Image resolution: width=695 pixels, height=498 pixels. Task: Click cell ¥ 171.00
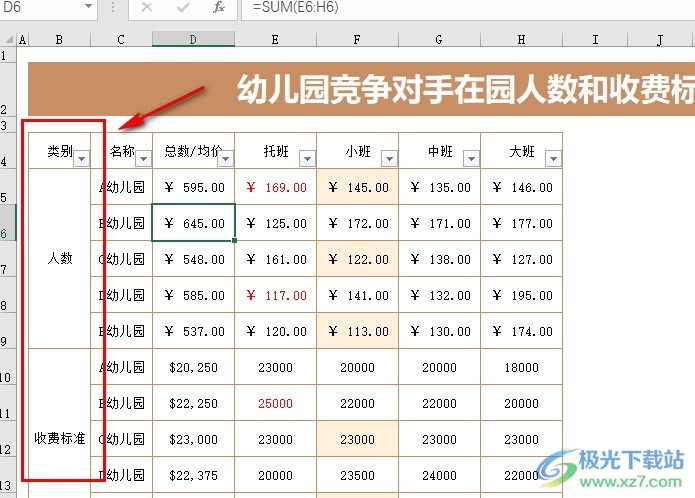click(x=439, y=223)
